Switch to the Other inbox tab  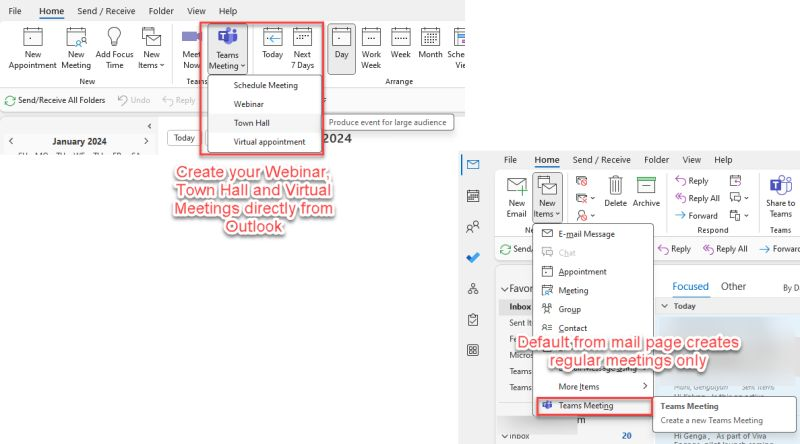[x=733, y=286]
